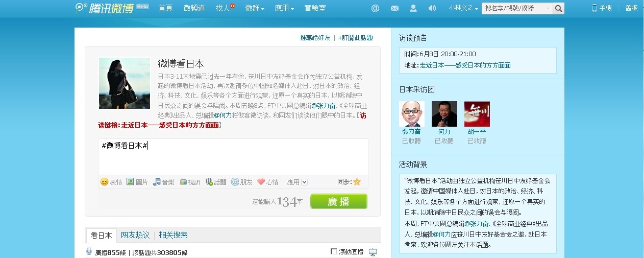The height and width of the screenshot is (258, 644).
Task: Open the search box dropdown arrow
Action: [x=548, y=8]
